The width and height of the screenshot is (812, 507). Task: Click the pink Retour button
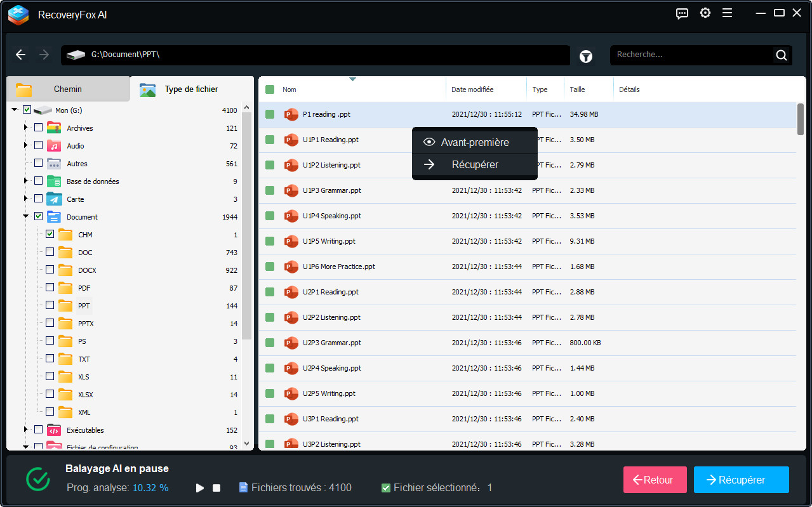point(655,480)
